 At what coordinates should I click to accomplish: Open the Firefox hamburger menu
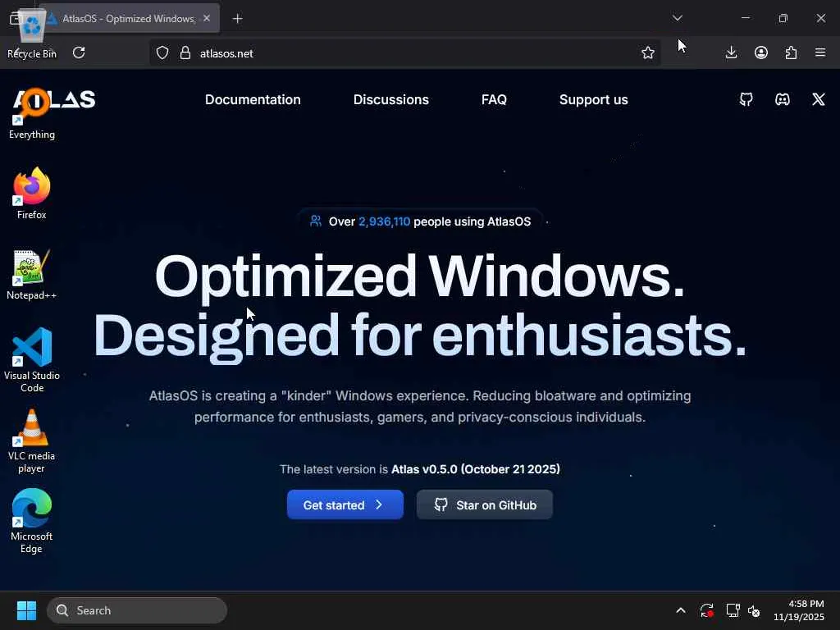click(820, 52)
